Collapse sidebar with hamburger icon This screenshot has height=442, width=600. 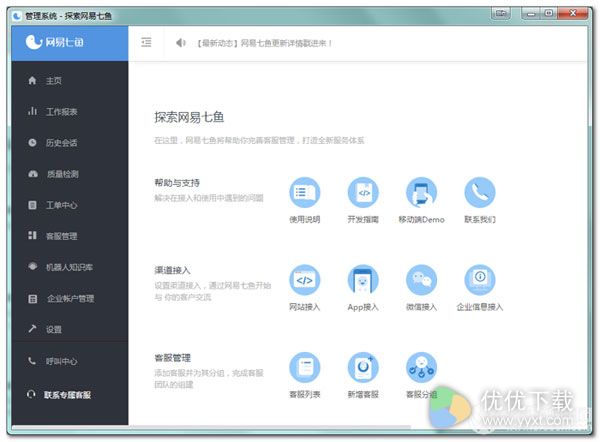[x=146, y=42]
